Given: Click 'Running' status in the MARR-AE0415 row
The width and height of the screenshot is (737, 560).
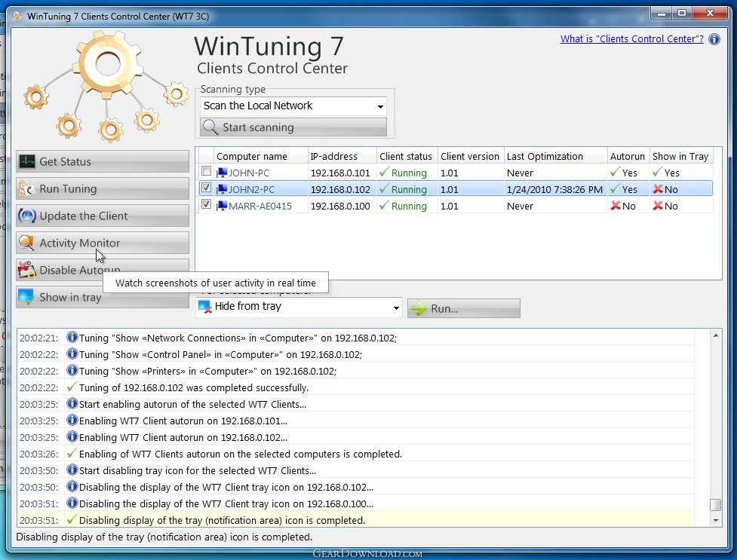Looking at the screenshot, I should pos(409,206).
